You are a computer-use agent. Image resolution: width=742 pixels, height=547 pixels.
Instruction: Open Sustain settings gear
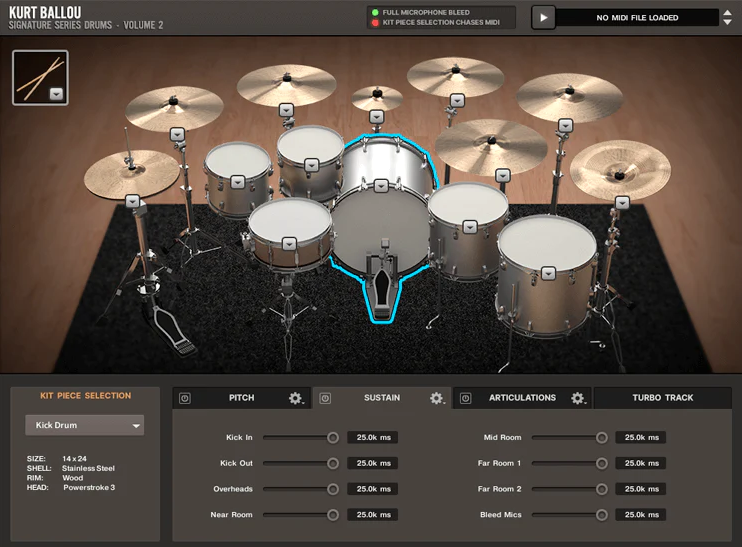click(436, 398)
